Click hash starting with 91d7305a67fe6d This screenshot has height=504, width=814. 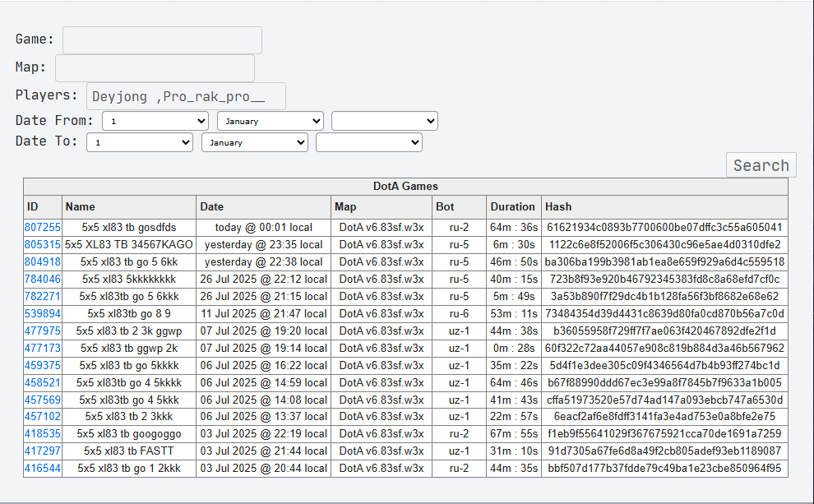click(664, 451)
